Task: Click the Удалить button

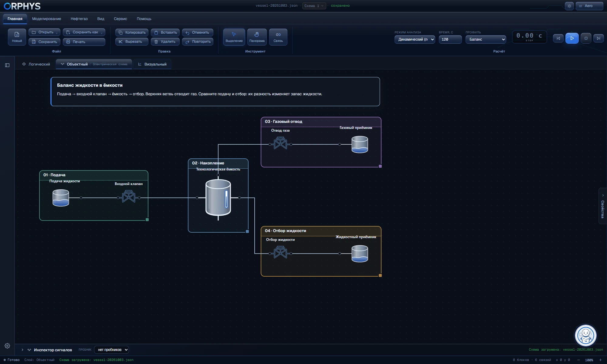Action: pyautogui.click(x=165, y=42)
